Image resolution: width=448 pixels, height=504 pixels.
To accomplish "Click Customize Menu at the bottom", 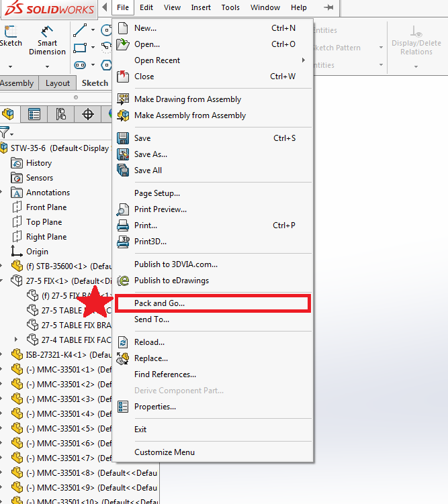I will coord(165,452).
